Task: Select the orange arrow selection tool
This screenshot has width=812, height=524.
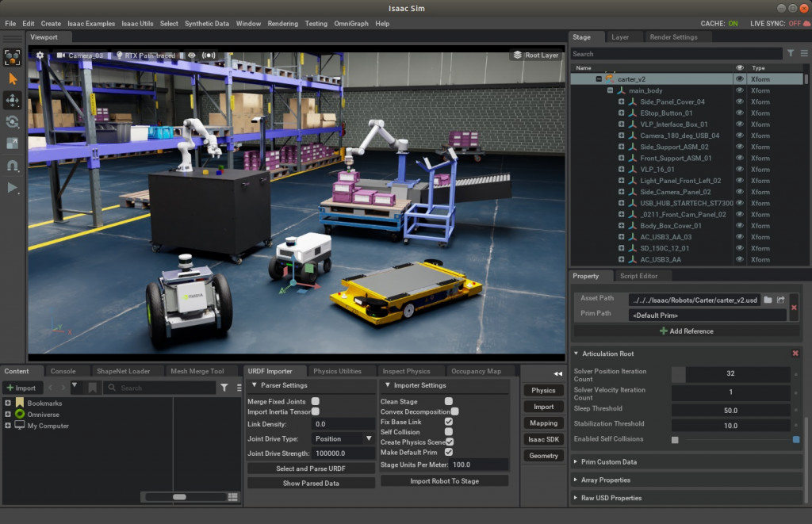Action: (x=13, y=78)
